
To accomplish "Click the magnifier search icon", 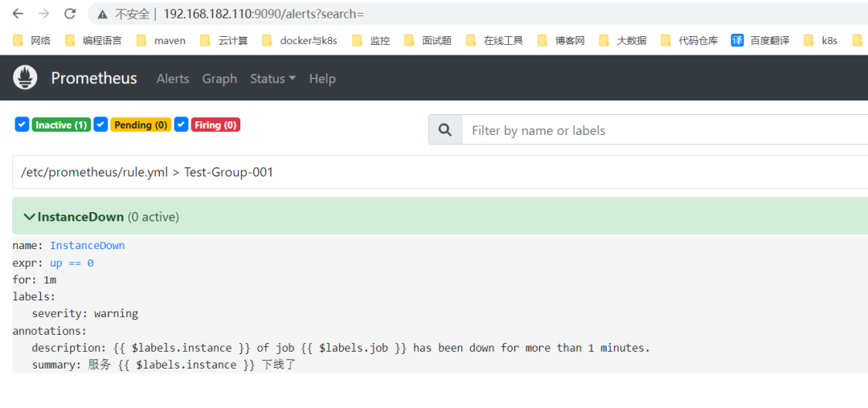I will (445, 130).
